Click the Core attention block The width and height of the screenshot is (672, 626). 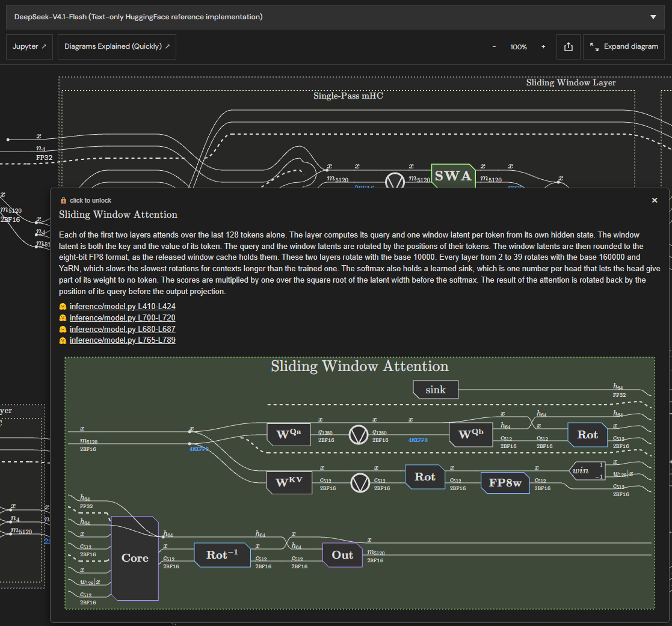click(x=135, y=558)
